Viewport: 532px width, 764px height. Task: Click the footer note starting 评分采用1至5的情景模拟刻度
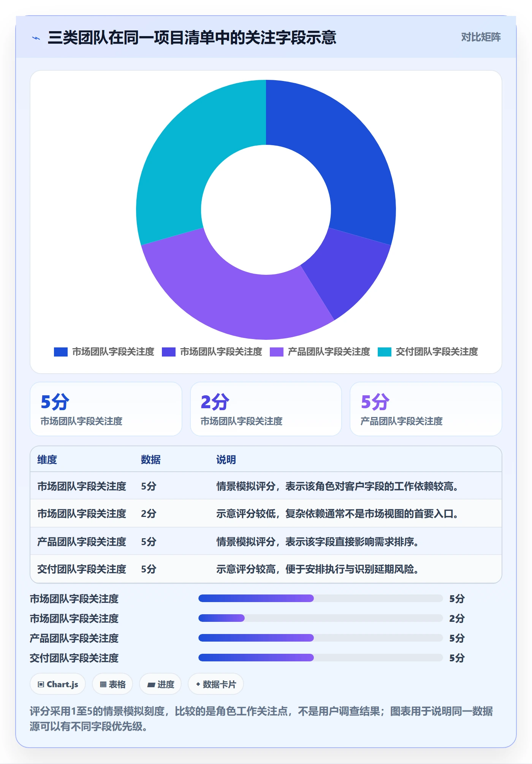click(x=261, y=719)
